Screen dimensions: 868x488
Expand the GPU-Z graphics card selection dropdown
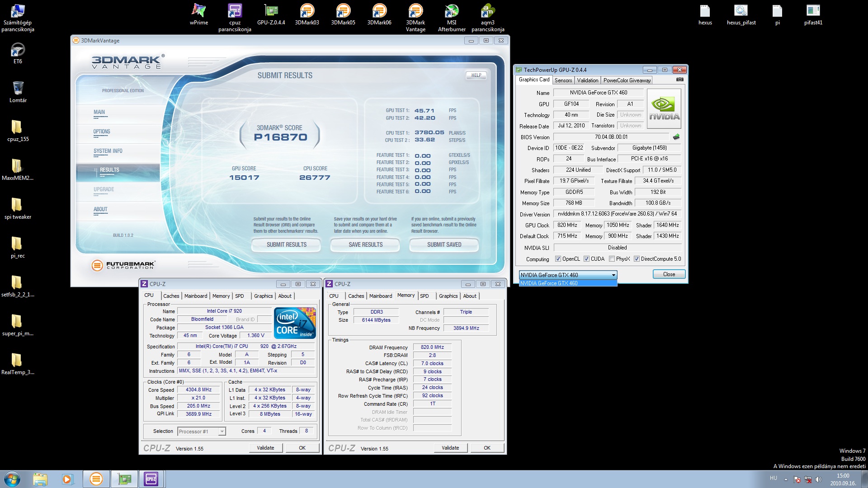613,275
